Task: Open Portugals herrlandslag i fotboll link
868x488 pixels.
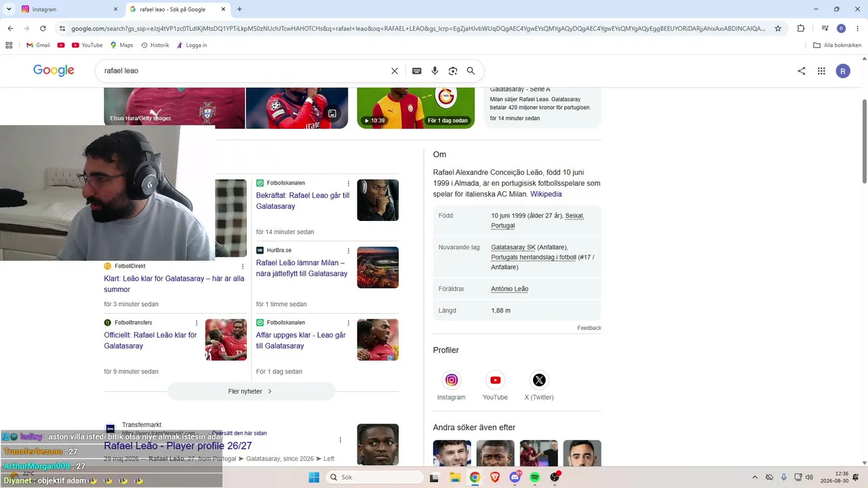Action: point(534,258)
